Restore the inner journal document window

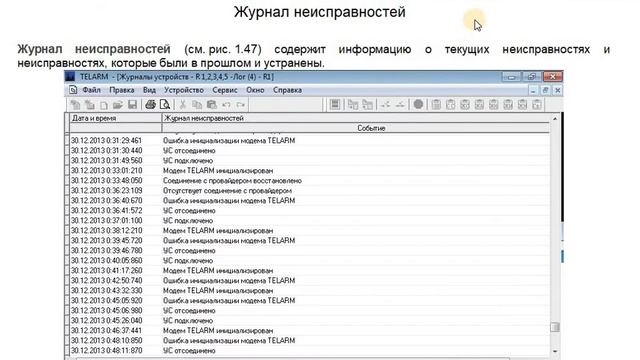point(545,90)
